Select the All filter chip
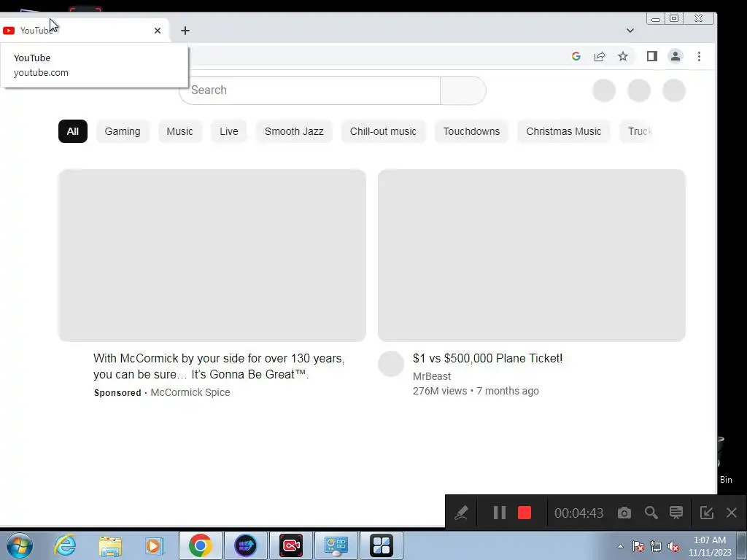Screen dimensions: 747x560 (72, 131)
